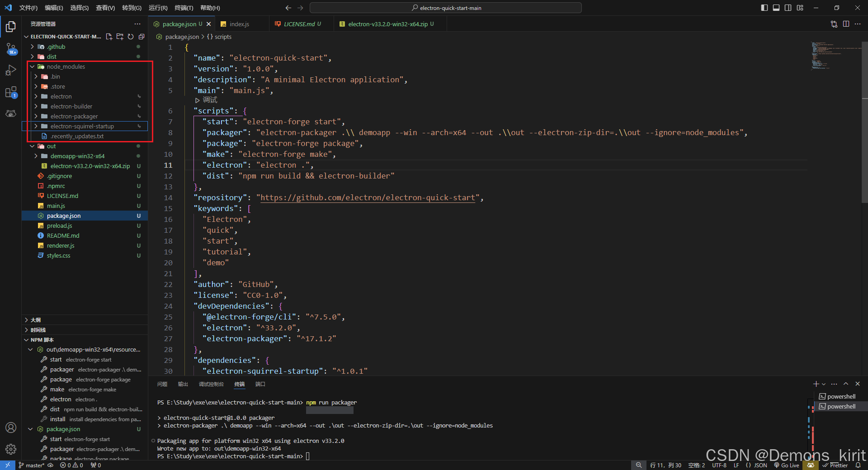Open the Explorer view in activity bar

11,27
